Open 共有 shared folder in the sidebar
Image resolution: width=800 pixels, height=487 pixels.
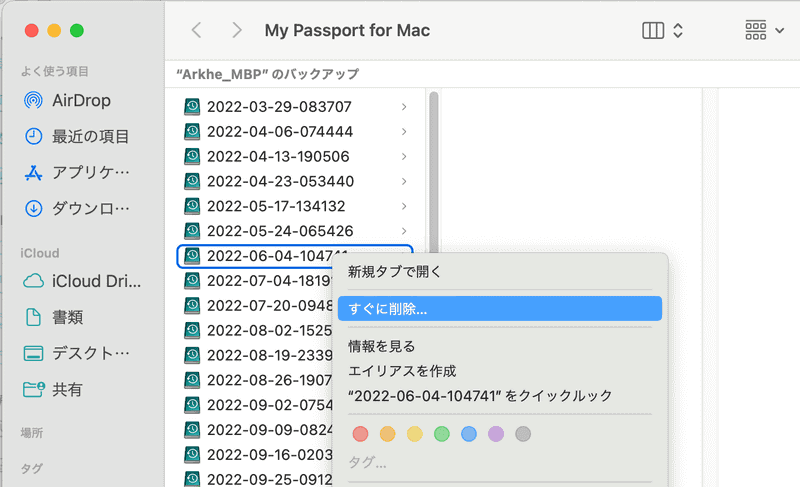pos(53,390)
